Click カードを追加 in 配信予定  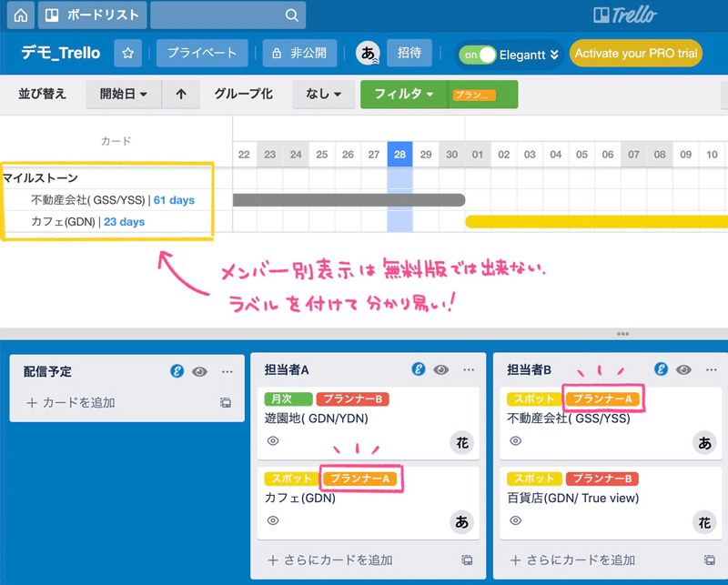point(71,402)
